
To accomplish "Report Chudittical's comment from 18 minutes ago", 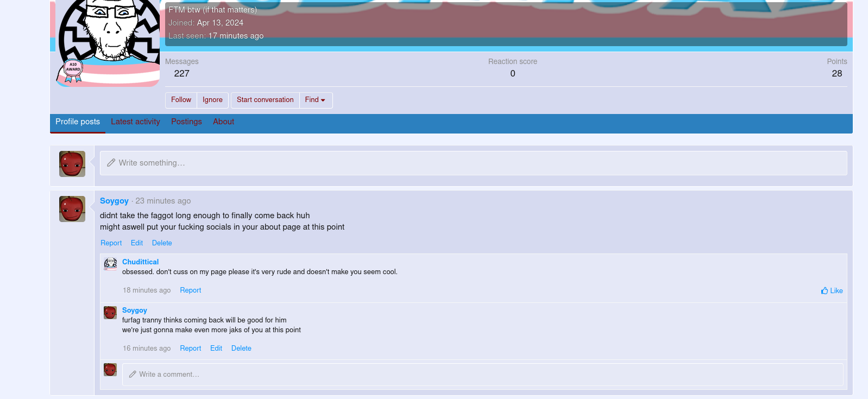I will pos(190,290).
